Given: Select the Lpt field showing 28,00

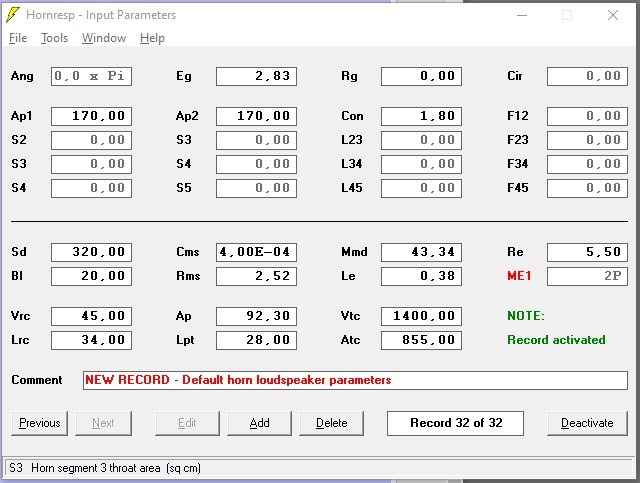Looking at the screenshot, I should 256,341.
